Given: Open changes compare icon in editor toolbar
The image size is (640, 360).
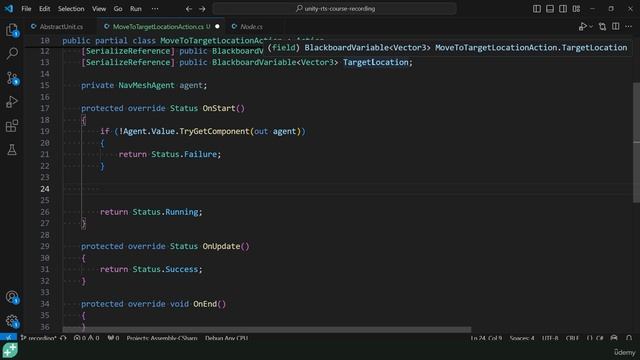Looking at the screenshot, I should coord(602,27).
